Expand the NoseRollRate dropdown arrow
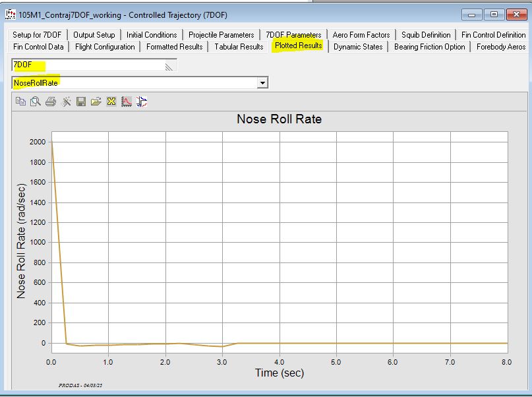 tap(262, 82)
